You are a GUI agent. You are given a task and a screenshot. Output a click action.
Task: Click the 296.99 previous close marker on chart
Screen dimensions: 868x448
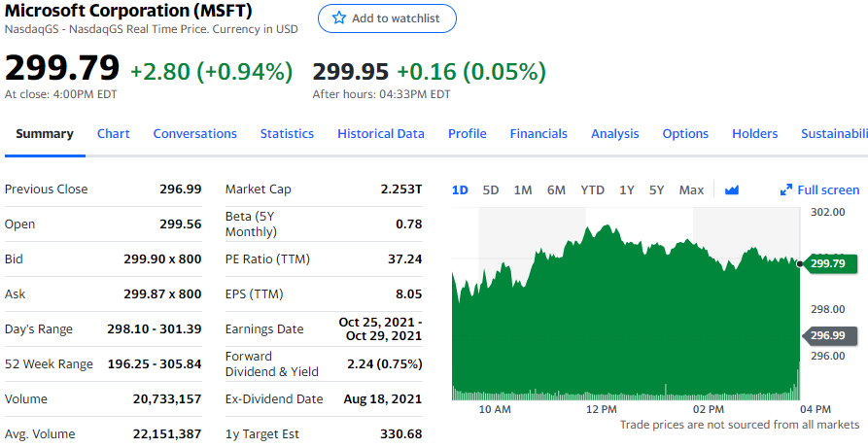tap(828, 335)
